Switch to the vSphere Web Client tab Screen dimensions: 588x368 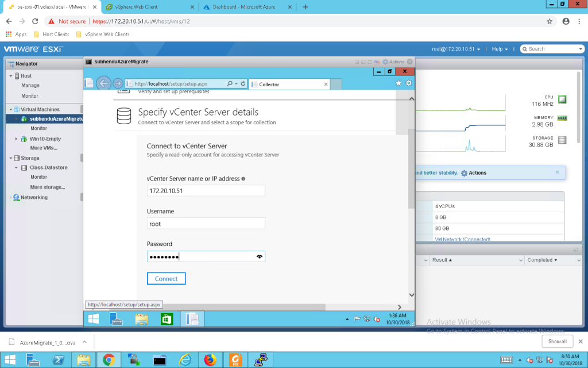click(x=150, y=7)
